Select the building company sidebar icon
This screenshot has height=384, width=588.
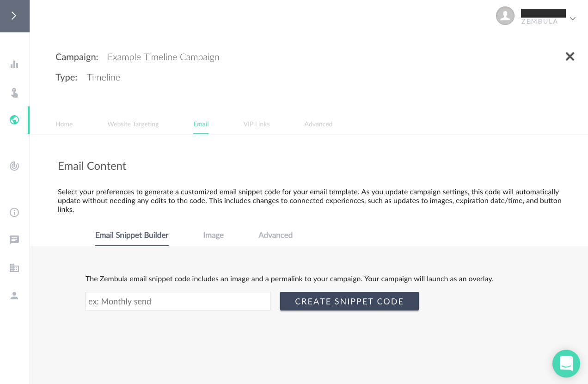pyautogui.click(x=14, y=268)
